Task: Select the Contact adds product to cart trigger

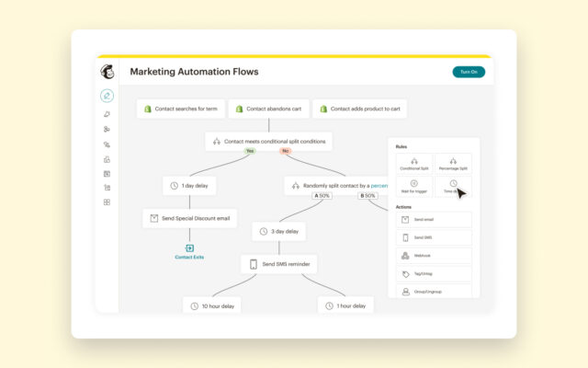Action: (x=359, y=109)
